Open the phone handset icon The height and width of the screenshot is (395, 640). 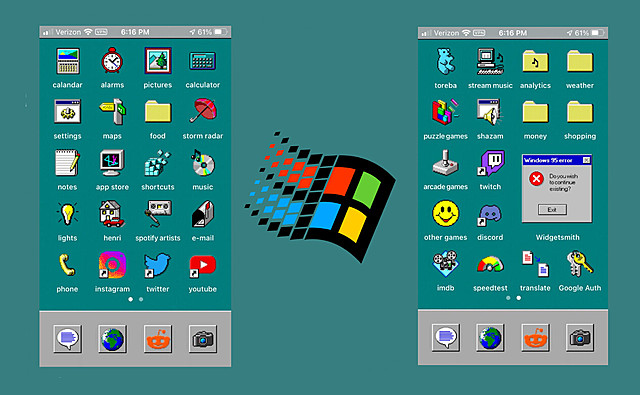[67, 265]
